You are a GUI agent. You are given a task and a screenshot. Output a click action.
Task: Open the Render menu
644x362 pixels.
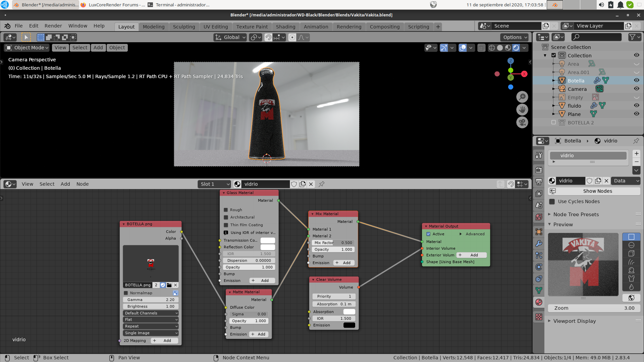click(x=53, y=26)
